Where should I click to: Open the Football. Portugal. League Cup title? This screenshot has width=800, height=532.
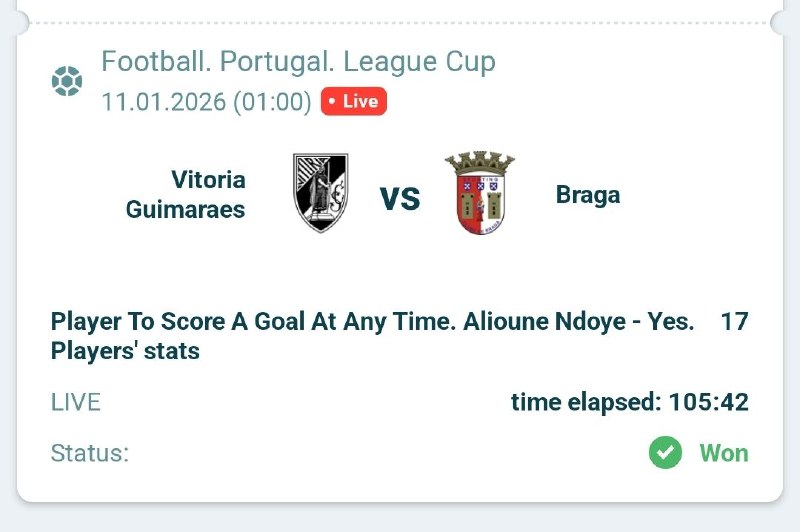298,62
